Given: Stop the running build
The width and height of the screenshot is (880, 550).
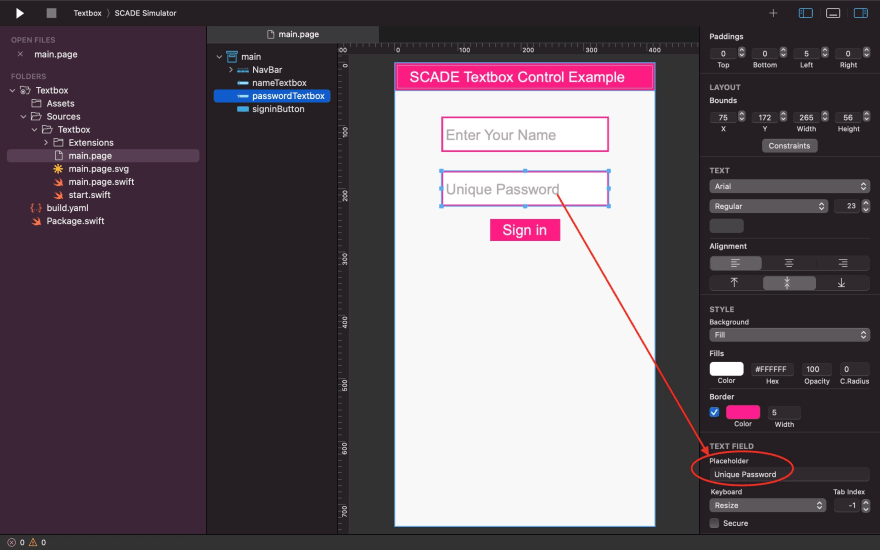Looking at the screenshot, I should pyautogui.click(x=51, y=13).
